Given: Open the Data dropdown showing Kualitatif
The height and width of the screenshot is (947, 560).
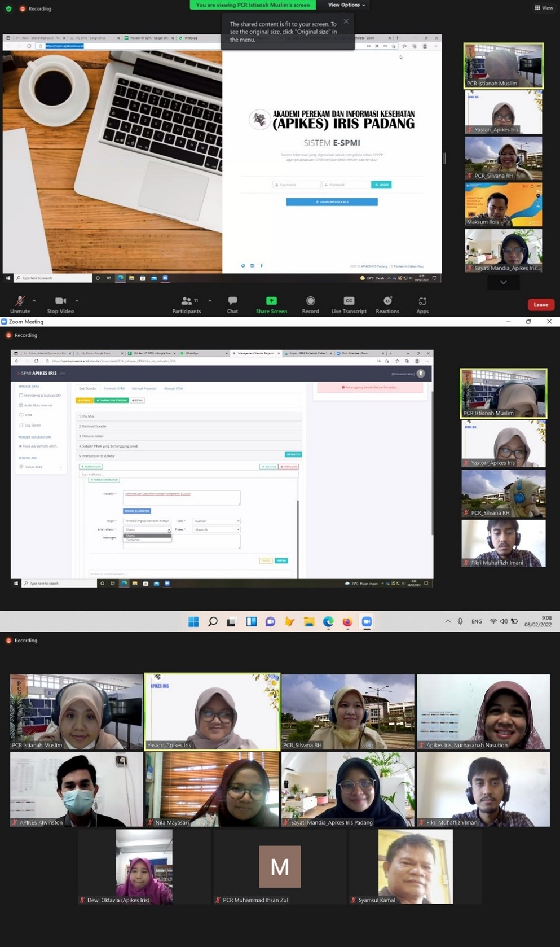Looking at the screenshot, I should point(216,521).
